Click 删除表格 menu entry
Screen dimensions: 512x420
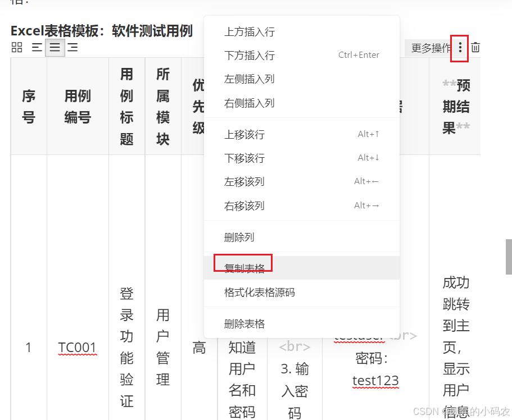click(302, 324)
